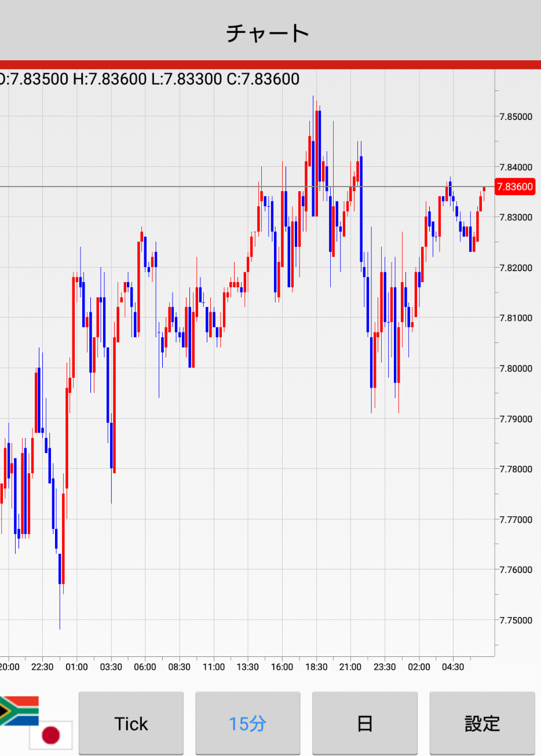Switch to the Tick chart view

click(131, 724)
